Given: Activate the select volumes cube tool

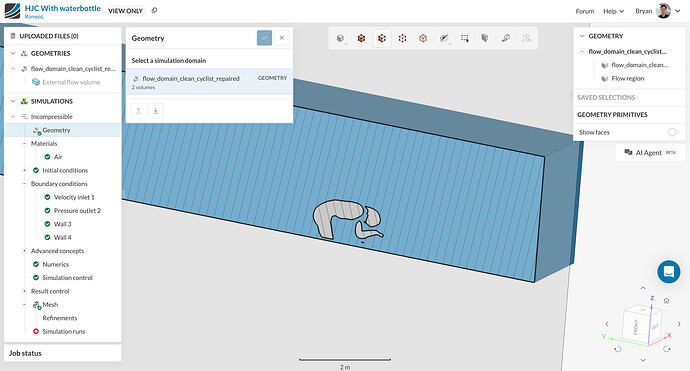Looking at the screenshot, I should [x=361, y=38].
